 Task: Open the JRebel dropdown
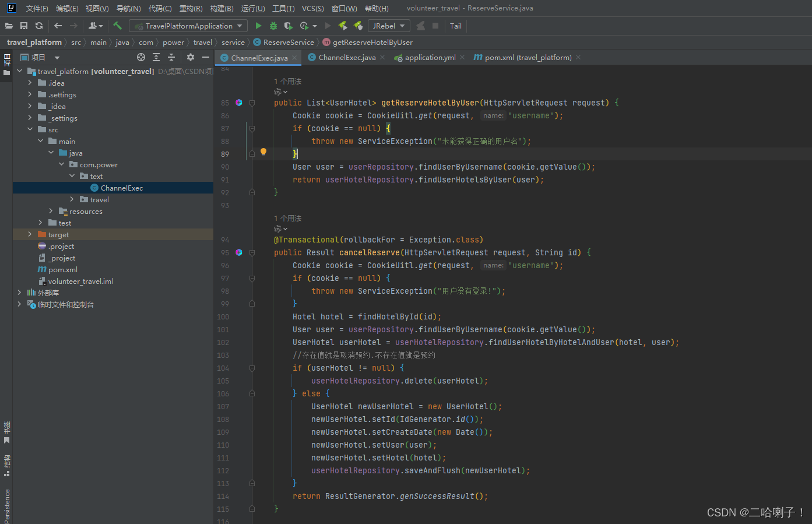point(389,26)
